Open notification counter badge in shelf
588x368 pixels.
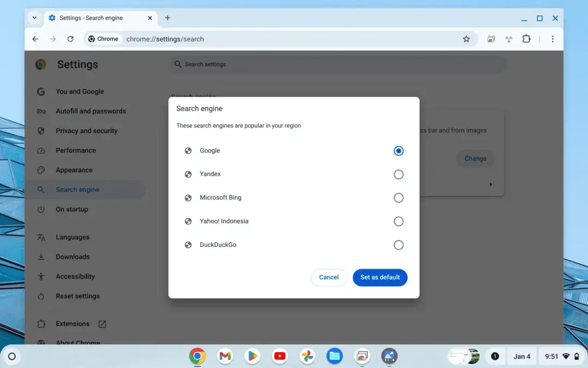(x=495, y=357)
